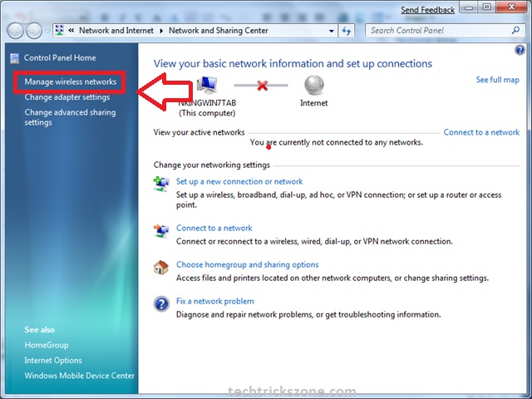This screenshot has width=532, height=399.
Task: Expand the double chevron at address bar start
Action: pyautogui.click(x=71, y=30)
